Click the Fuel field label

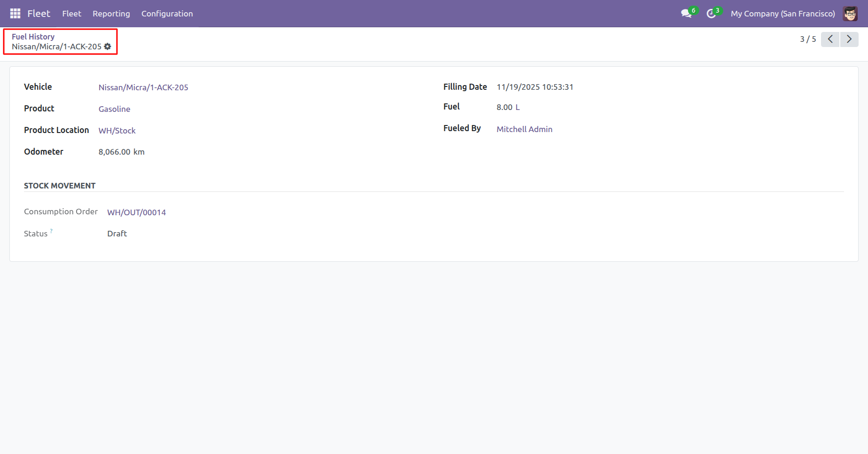click(451, 107)
